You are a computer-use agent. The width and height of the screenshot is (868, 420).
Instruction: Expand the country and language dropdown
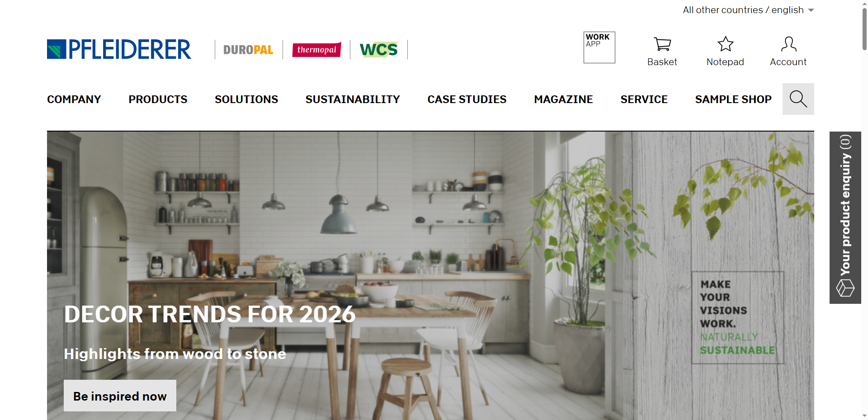(x=748, y=10)
